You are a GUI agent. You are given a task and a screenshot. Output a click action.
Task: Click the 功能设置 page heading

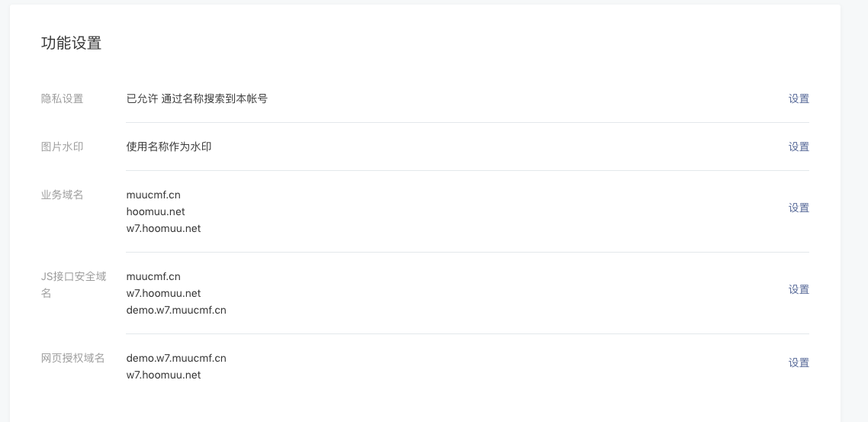coord(72,43)
